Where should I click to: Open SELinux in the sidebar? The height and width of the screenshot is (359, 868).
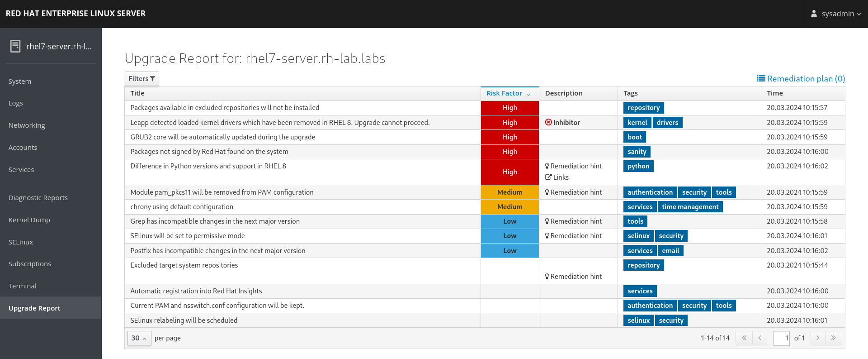pos(21,242)
